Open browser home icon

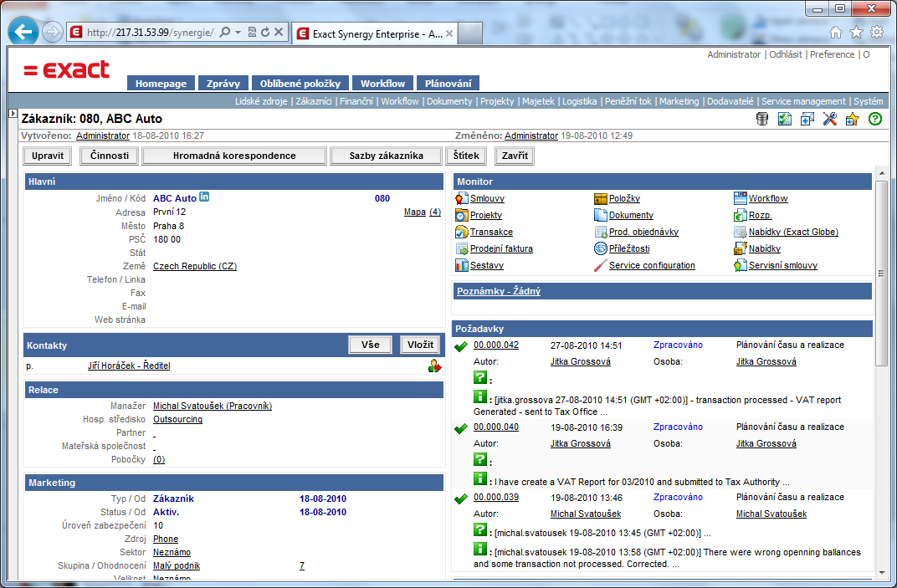point(836,32)
